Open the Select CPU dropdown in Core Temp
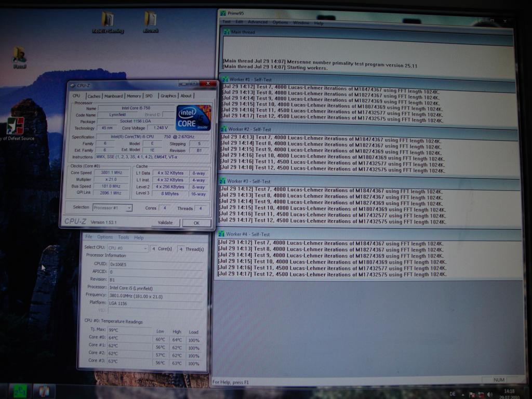 pos(128,248)
